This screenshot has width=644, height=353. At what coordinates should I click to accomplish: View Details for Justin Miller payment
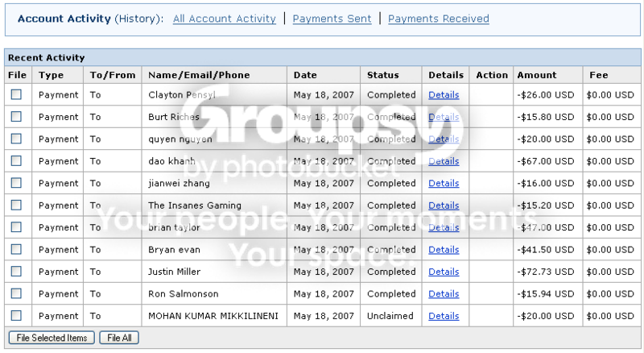coord(444,272)
